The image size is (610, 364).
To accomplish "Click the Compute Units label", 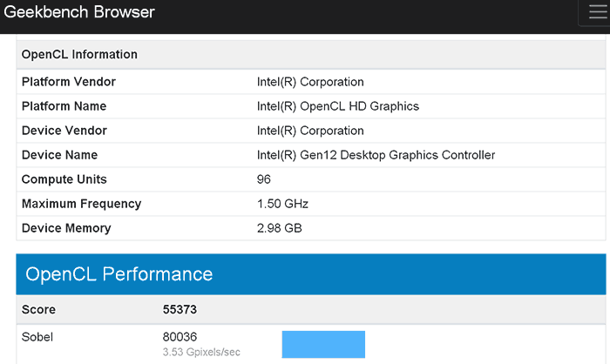I will 64,179.
